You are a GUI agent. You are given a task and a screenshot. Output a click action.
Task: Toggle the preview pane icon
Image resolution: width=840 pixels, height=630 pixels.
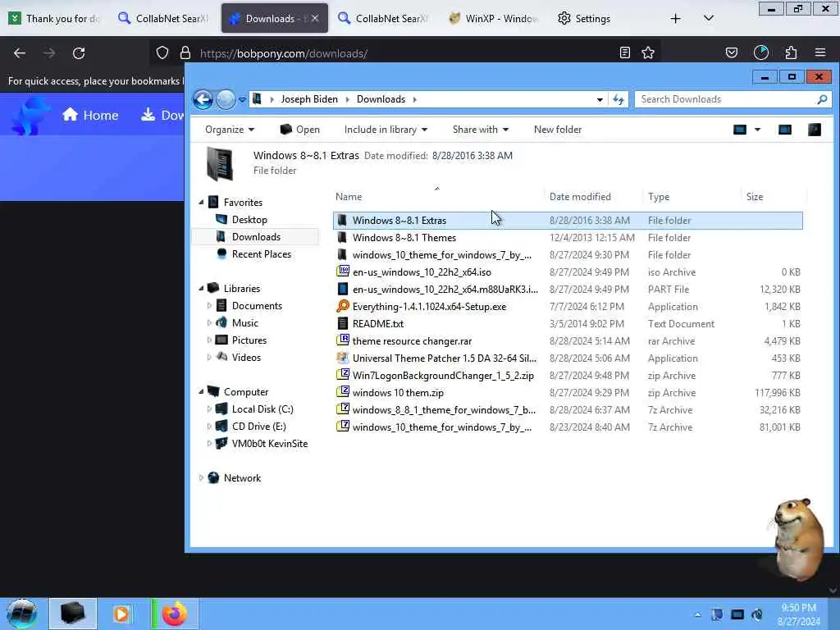click(785, 130)
